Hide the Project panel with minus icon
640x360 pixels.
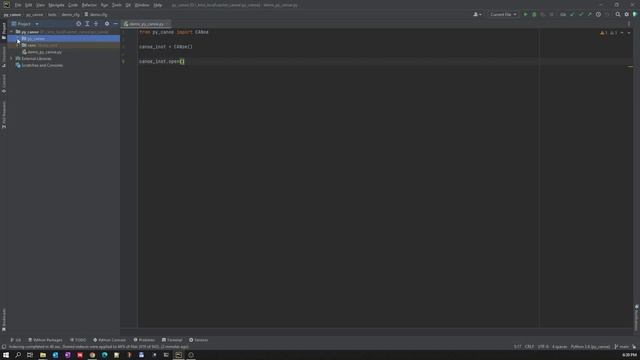116,24
